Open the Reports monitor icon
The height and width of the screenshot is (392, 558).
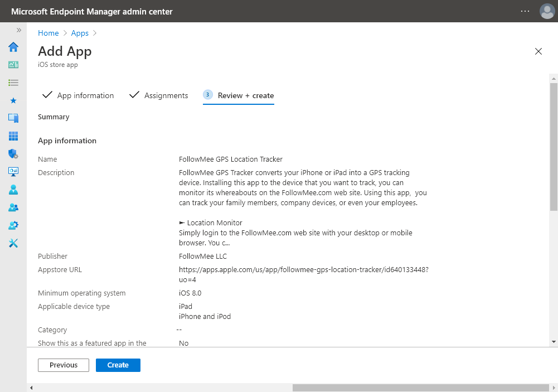pos(13,172)
